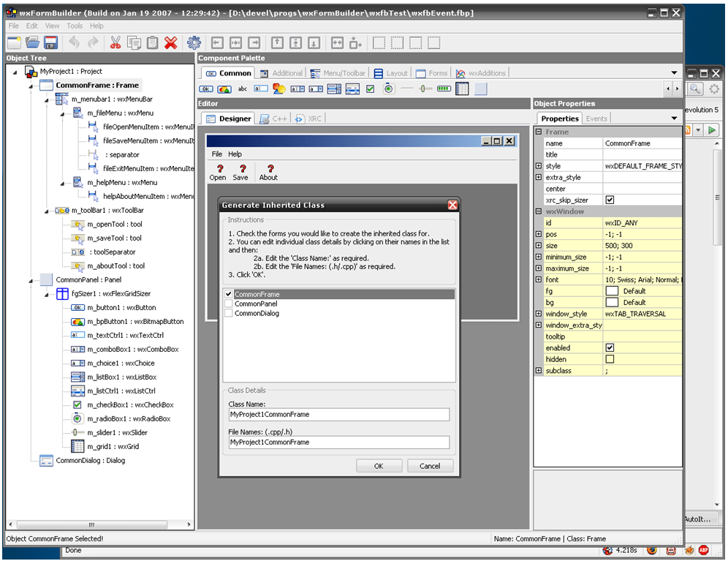Uncheck CommonFrame in the forms list
The height and width of the screenshot is (561, 728).
click(x=229, y=294)
